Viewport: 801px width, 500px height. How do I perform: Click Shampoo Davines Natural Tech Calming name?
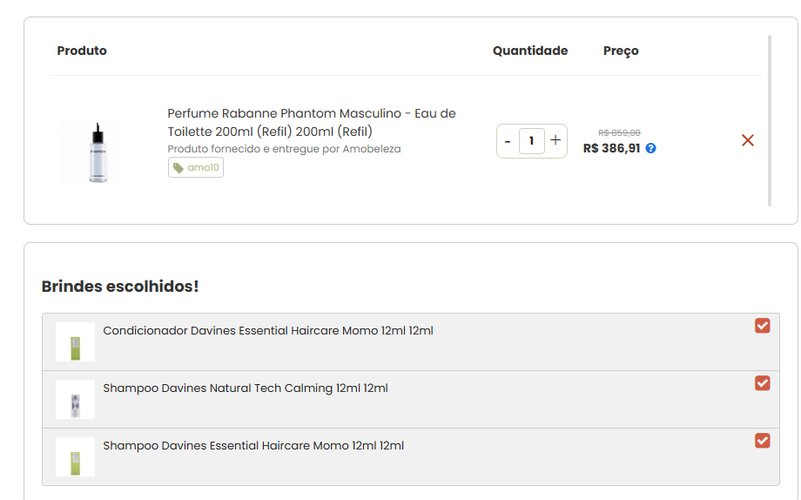click(245, 388)
